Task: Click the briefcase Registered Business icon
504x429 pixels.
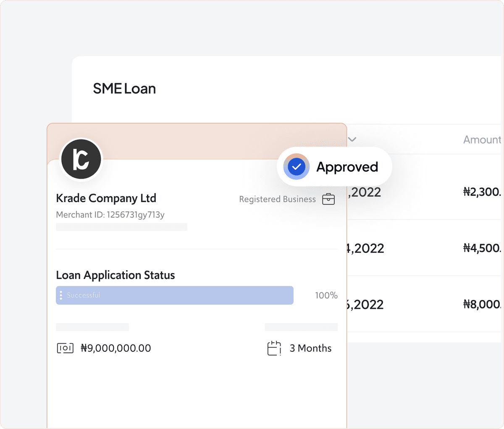Action: point(328,199)
